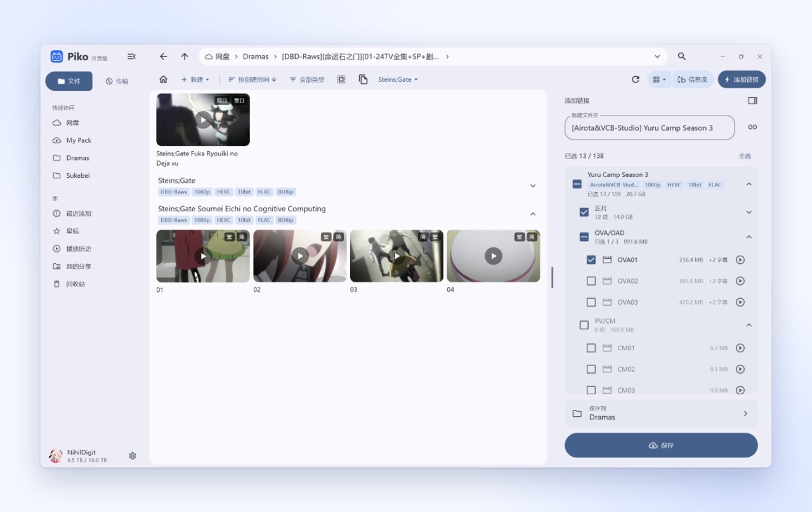The image size is (812, 512).
Task: Click the home icon in the toolbar
Action: coord(163,79)
